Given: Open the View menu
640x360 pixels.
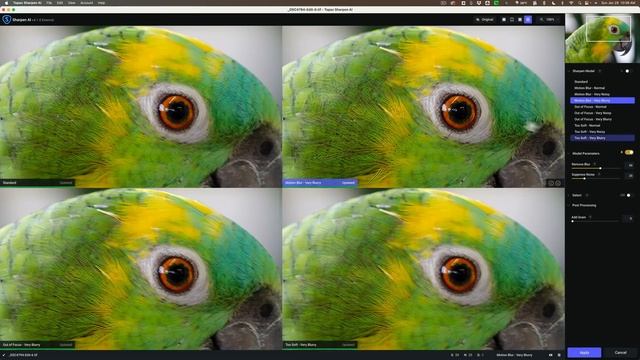Looking at the screenshot, I should (x=71, y=3).
